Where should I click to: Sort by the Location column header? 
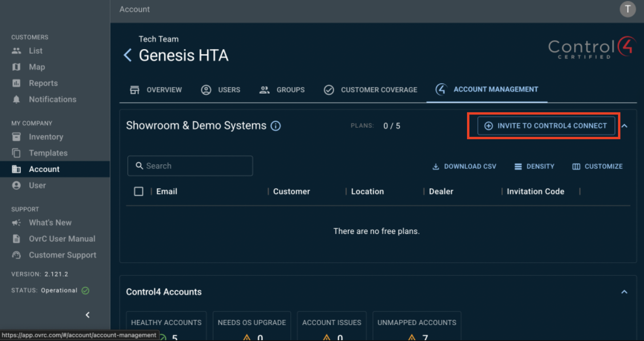[x=367, y=191]
